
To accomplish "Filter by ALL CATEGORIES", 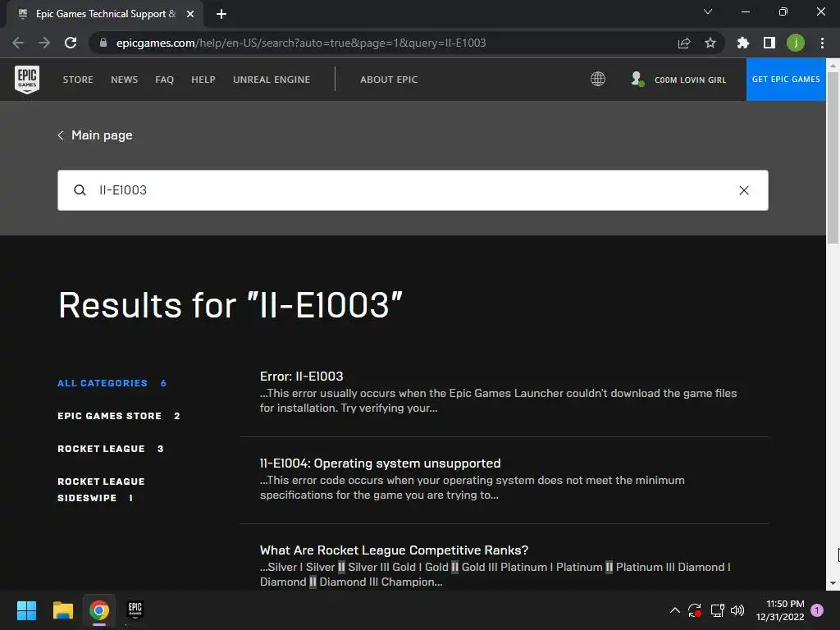I will [112, 383].
